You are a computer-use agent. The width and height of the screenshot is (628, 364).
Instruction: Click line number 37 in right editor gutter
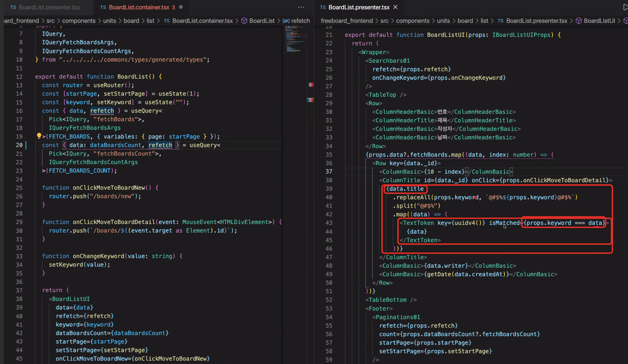point(329,172)
